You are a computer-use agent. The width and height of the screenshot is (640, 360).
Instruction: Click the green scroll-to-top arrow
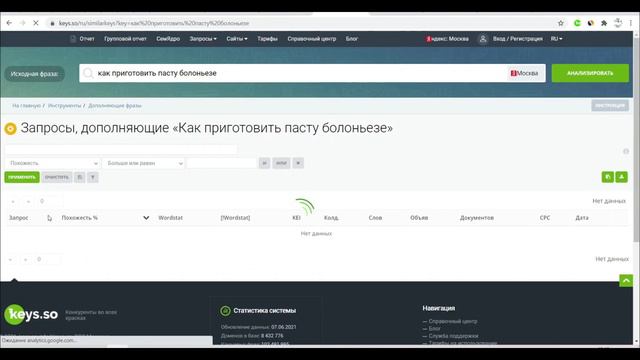tap(626, 280)
